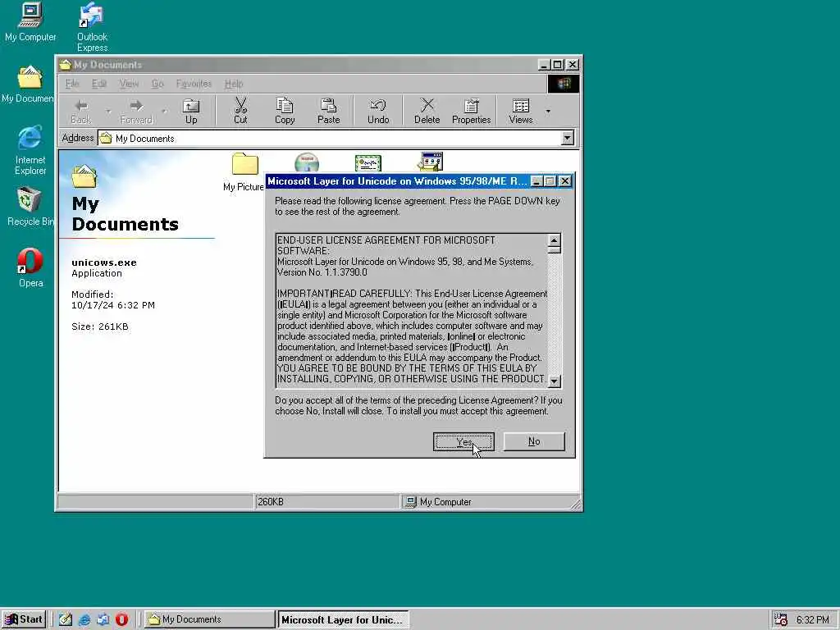Select the Recycle Bin desktop icon
Image resolution: width=840 pixels, height=630 pixels.
click(x=30, y=207)
